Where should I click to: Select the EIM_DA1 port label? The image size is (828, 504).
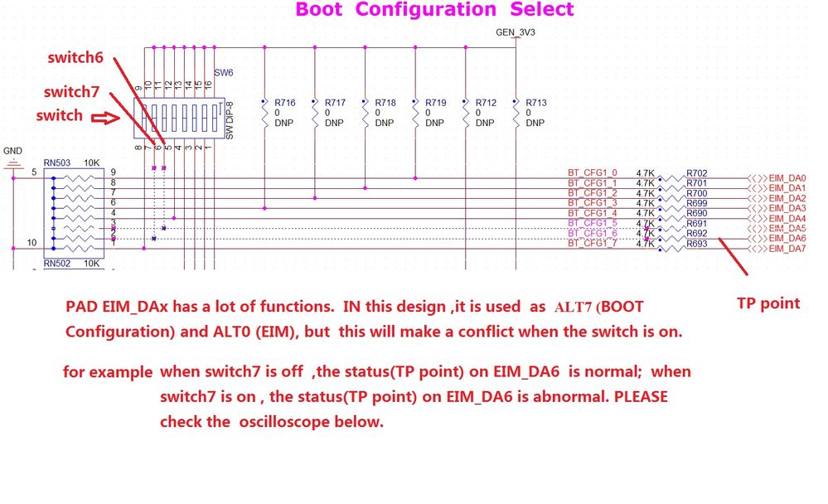point(787,188)
